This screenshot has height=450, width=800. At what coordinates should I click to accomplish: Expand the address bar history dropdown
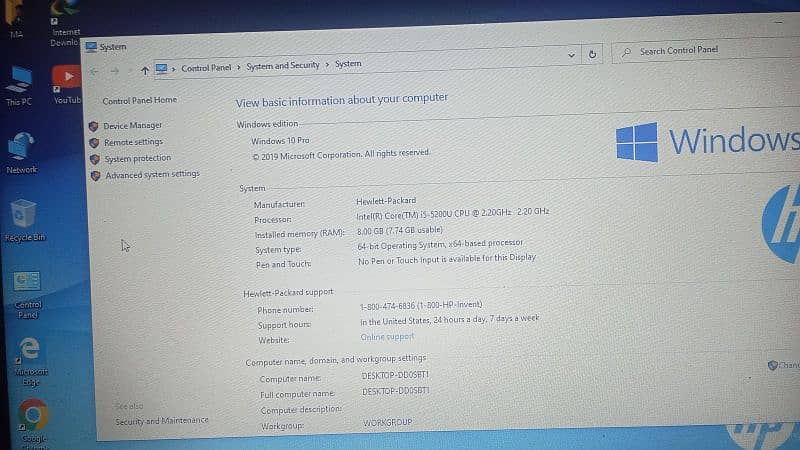[571, 55]
